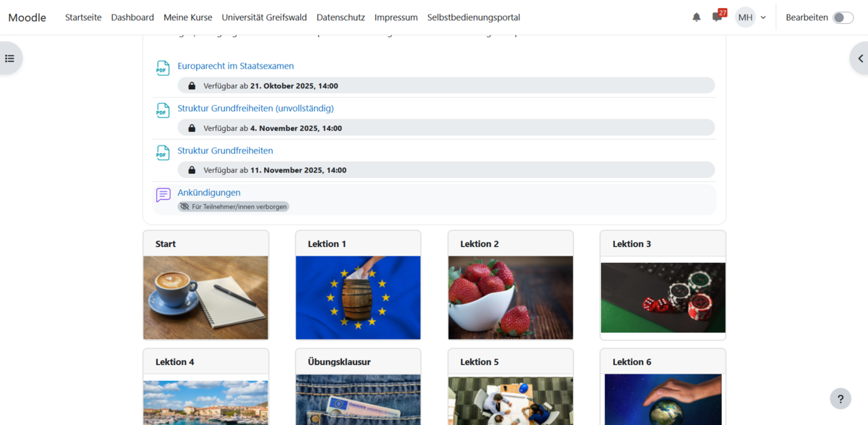Open help via the question mark icon
This screenshot has width=868, height=425.
[840, 398]
